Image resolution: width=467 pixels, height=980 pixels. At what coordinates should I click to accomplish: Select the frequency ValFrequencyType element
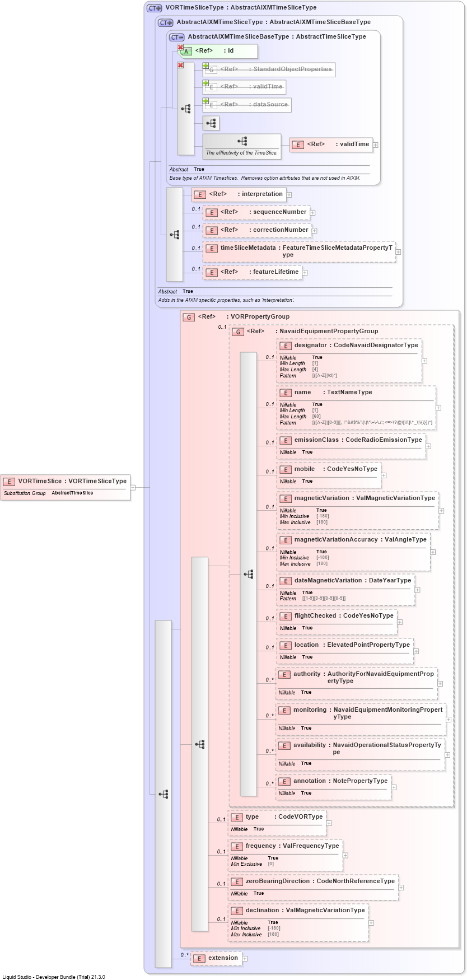pyautogui.click(x=286, y=855)
